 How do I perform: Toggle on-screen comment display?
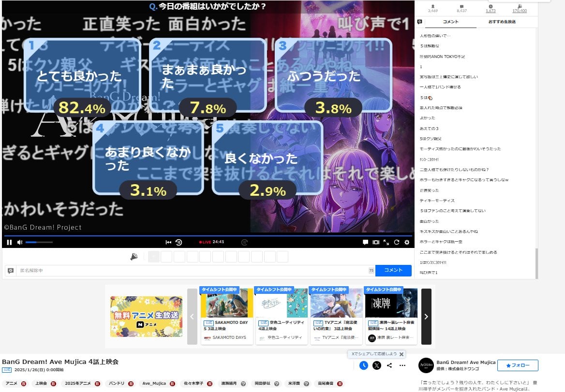click(x=365, y=242)
